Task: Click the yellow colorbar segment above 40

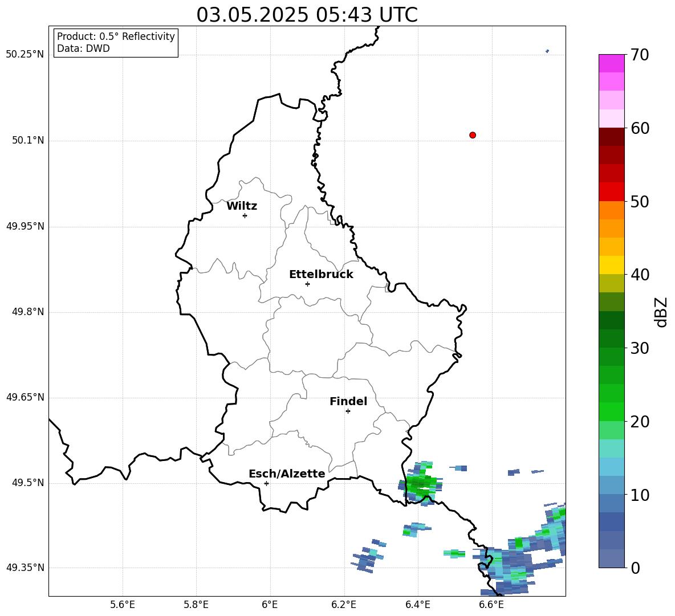Action: [x=611, y=265]
